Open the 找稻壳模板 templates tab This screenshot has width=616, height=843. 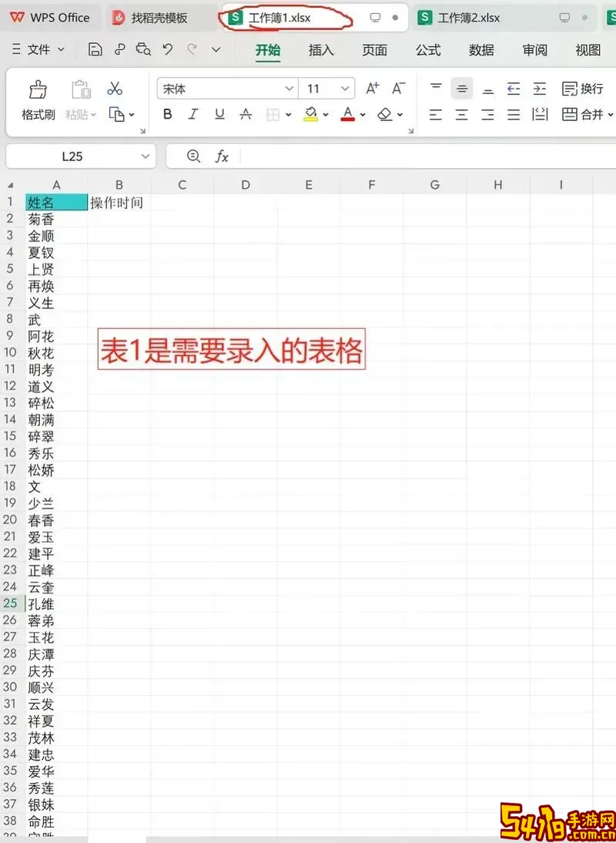159,18
